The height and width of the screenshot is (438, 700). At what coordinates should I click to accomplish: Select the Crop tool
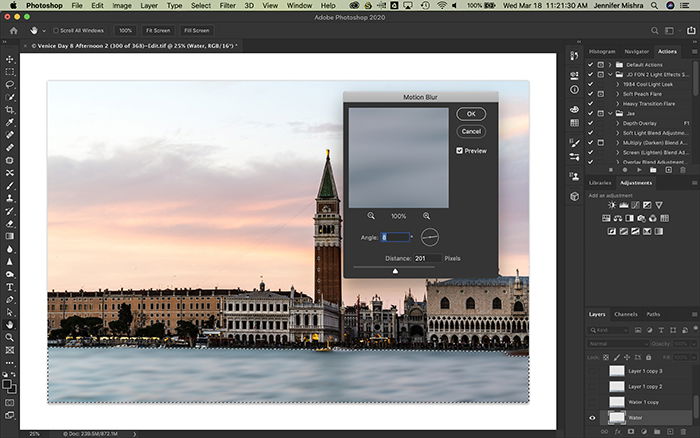coord(9,110)
